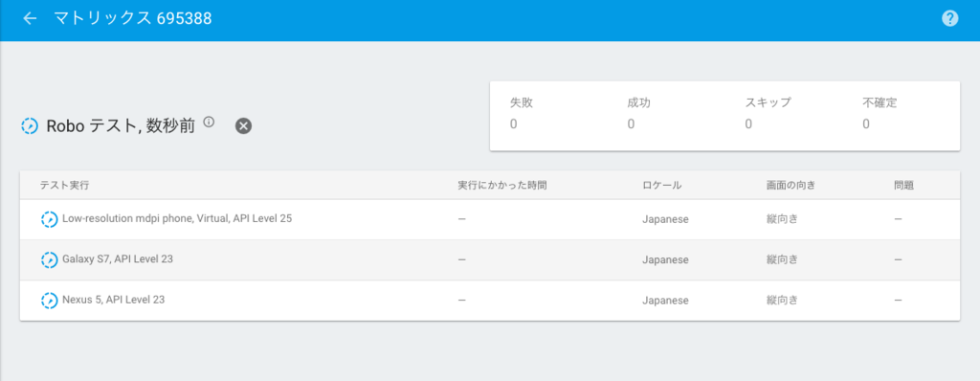Click Japanese locale in Low-resolution phone row
The height and width of the screenshot is (381, 980).
click(666, 219)
